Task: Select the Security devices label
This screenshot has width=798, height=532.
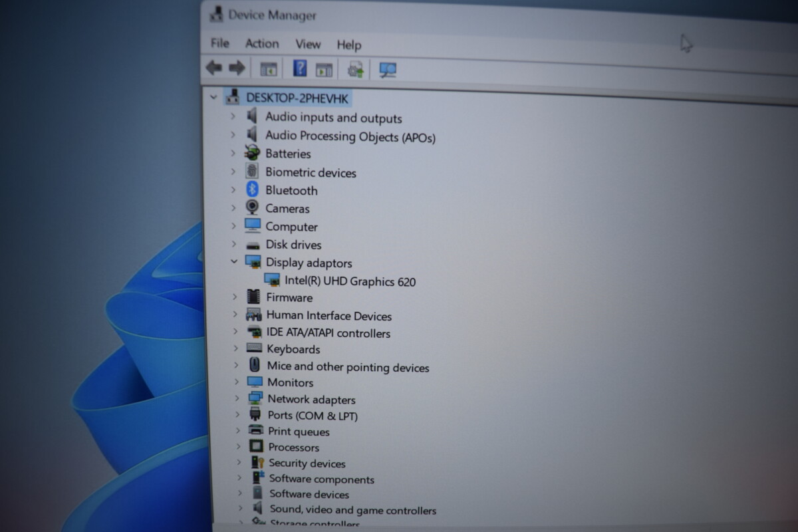Action: [307, 464]
